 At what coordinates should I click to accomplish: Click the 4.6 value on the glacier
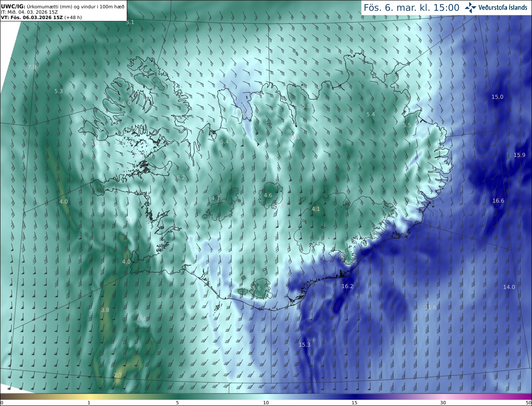tap(268, 196)
